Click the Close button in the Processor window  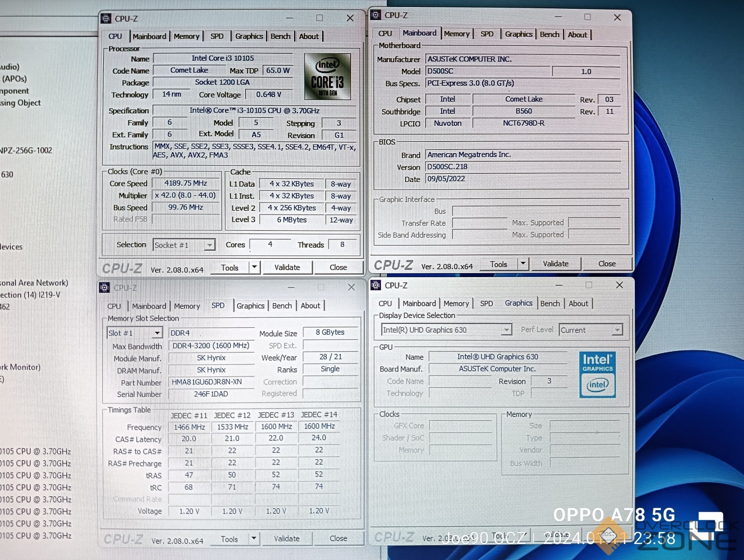[338, 267]
